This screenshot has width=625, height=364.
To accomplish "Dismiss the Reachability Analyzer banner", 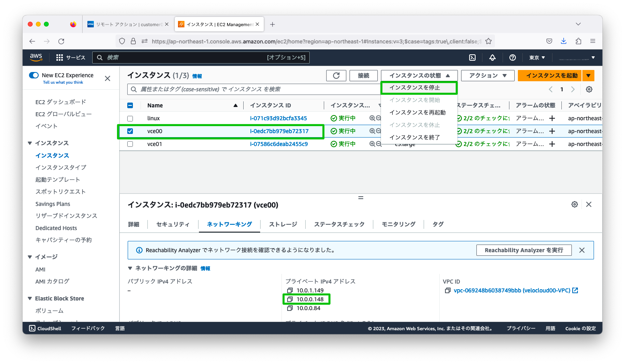I will click(582, 250).
